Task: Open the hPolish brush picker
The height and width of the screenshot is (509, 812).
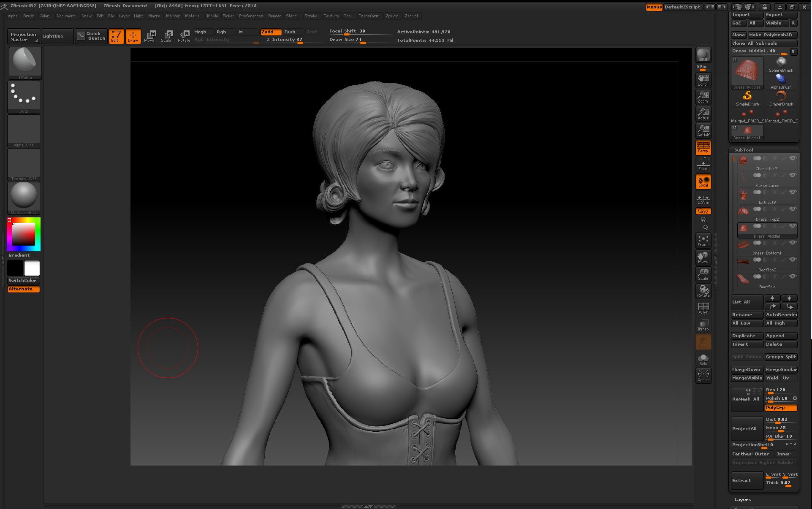Action: tap(24, 63)
